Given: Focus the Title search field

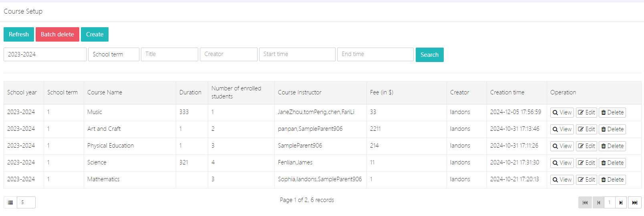Looking at the screenshot, I should [169, 54].
